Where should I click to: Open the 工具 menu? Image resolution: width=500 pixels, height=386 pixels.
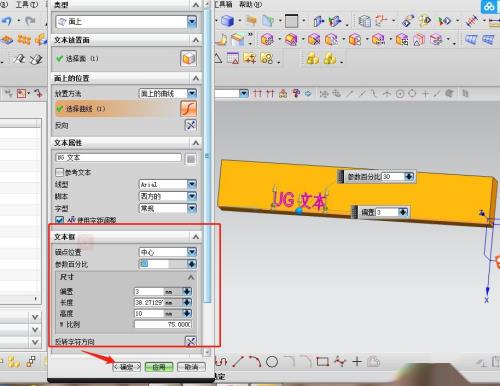[27, 4]
